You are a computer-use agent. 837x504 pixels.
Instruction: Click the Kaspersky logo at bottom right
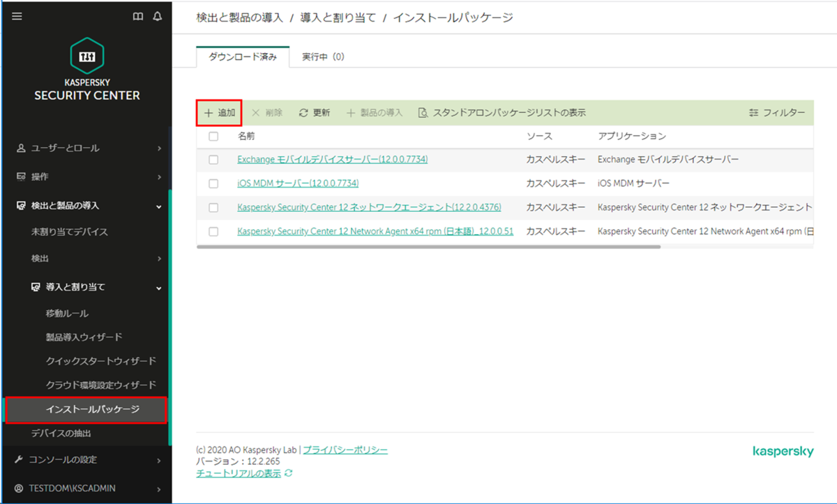tap(783, 451)
